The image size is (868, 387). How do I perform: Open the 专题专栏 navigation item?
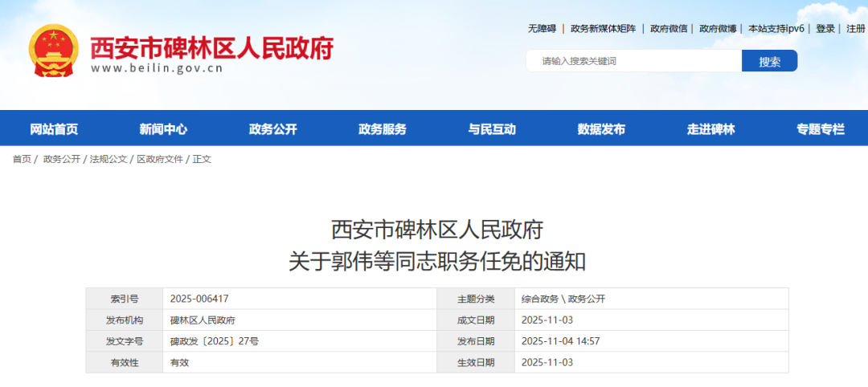click(821, 128)
